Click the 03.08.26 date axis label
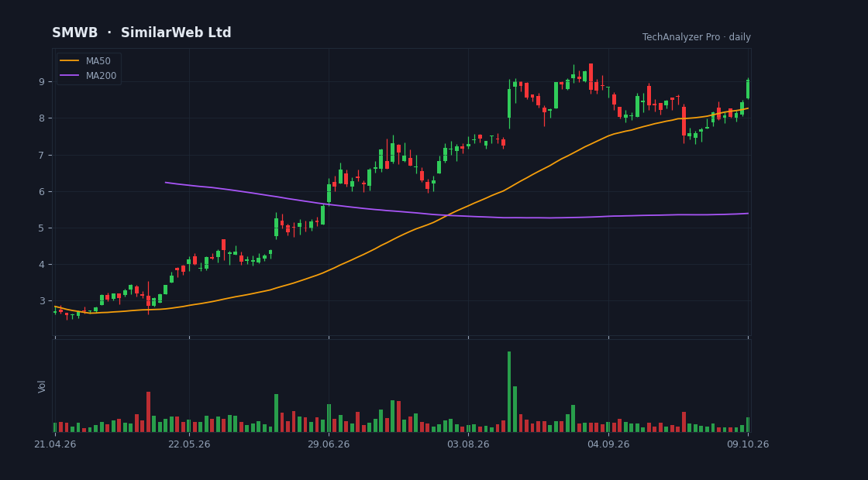The height and width of the screenshot is (480, 868). point(468,444)
